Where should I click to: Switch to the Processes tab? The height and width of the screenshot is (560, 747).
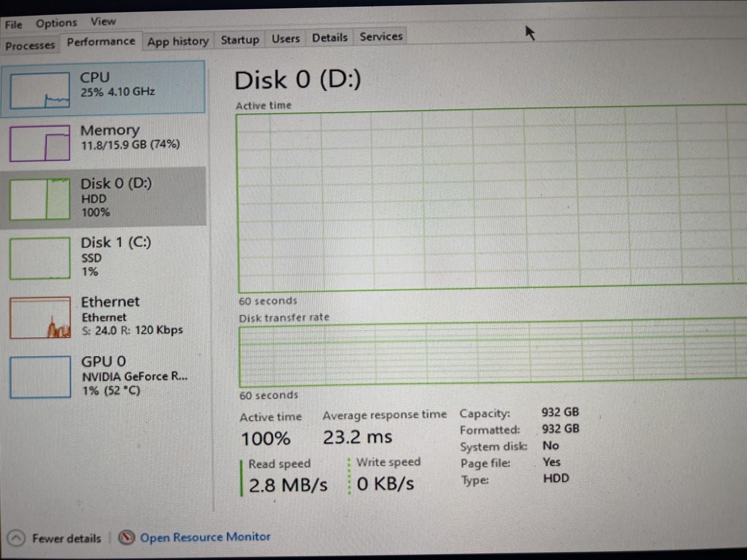(30, 46)
